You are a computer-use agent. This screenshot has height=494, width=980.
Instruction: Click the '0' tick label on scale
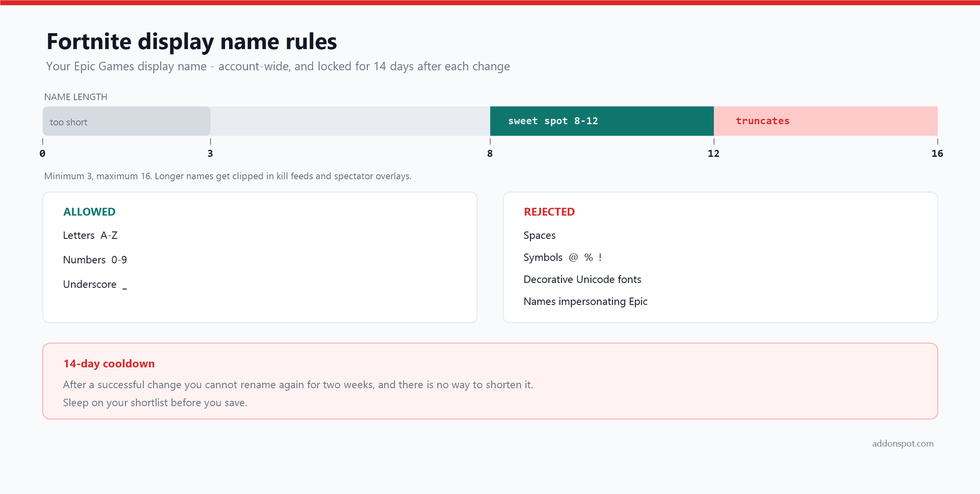pos(42,154)
